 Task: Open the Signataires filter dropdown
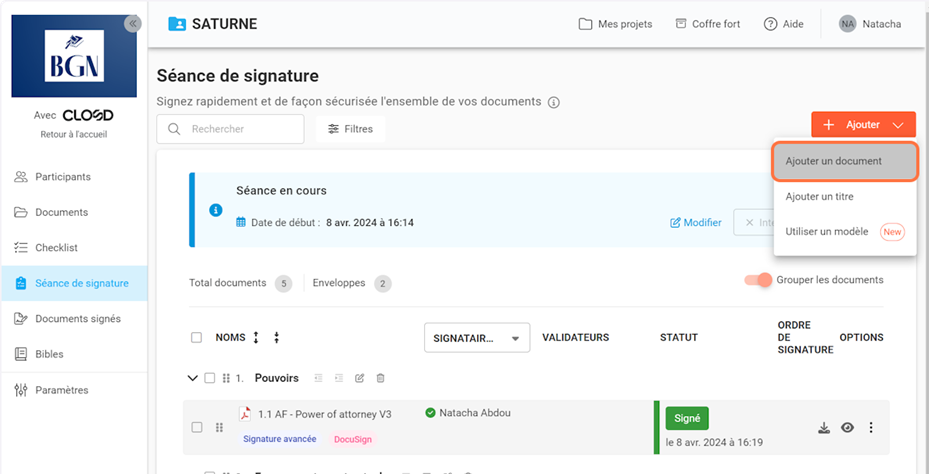[x=477, y=338]
